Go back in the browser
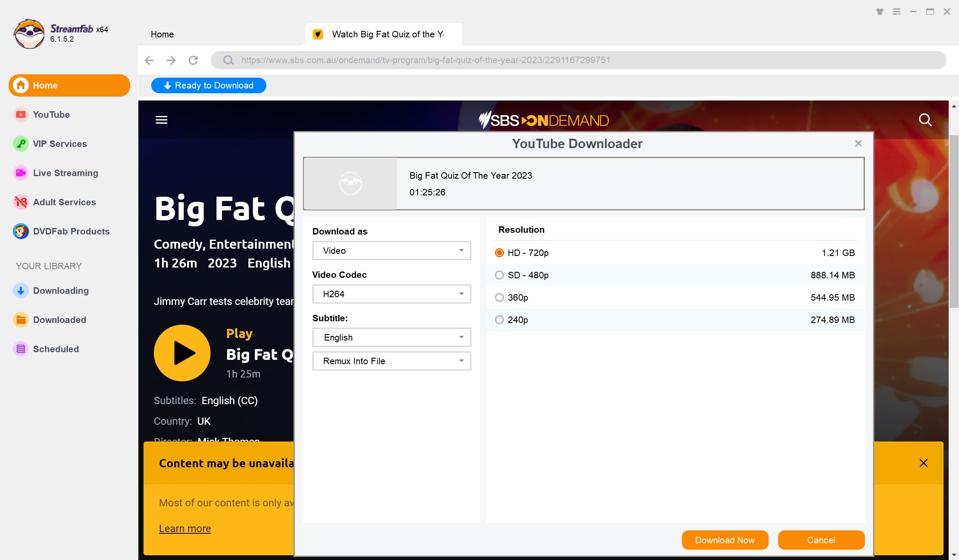The height and width of the screenshot is (560, 959). (x=149, y=60)
